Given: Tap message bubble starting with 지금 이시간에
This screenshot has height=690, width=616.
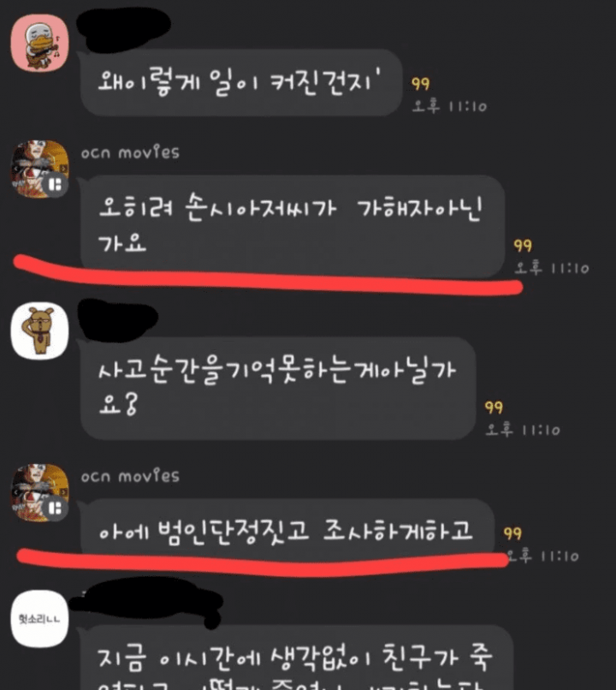Looking at the screenshot, I should (x=297, y=657).
